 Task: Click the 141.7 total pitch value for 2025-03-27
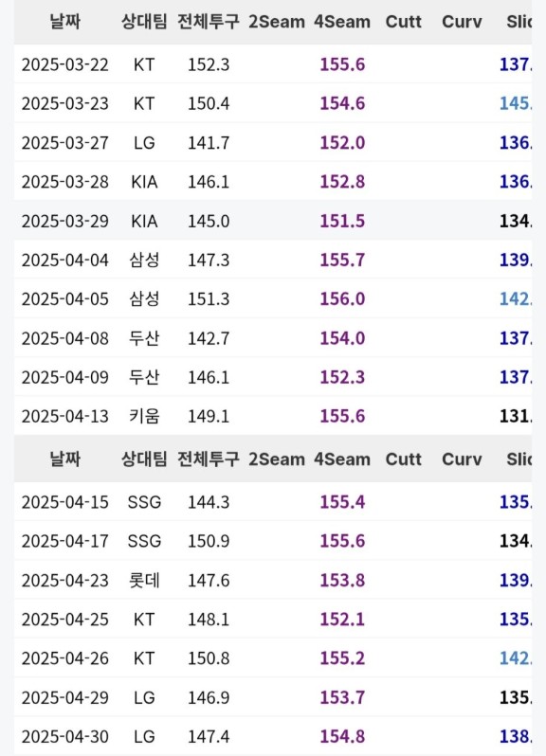209,143
